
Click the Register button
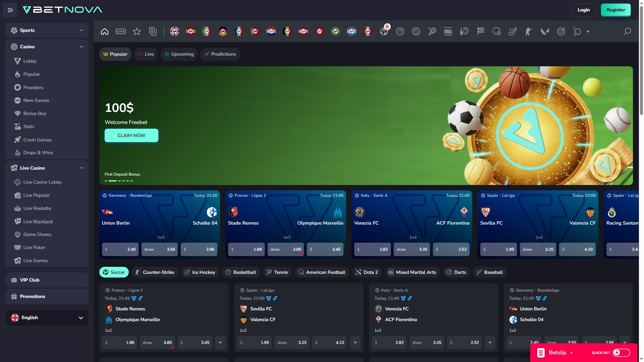click(x=616, y=10)
